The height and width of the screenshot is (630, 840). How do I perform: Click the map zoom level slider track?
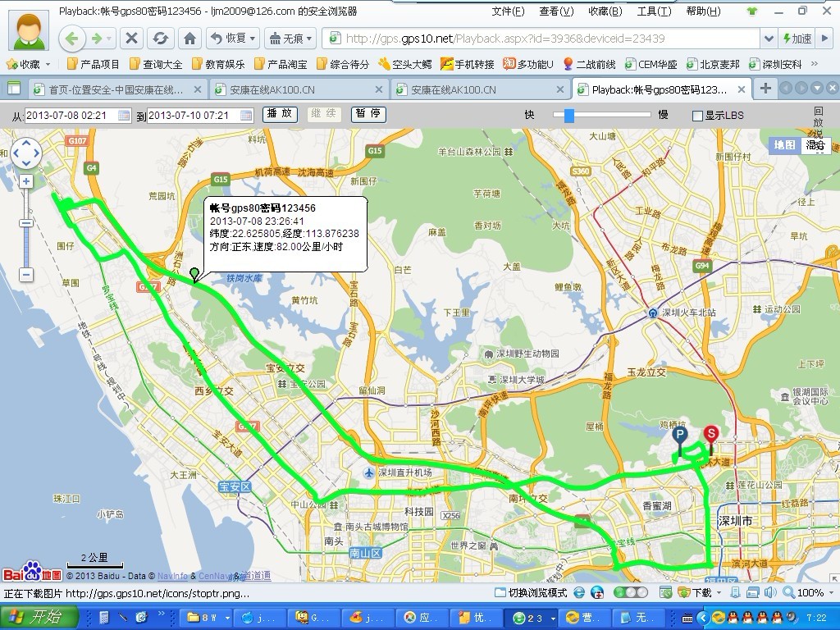(26, 228)
